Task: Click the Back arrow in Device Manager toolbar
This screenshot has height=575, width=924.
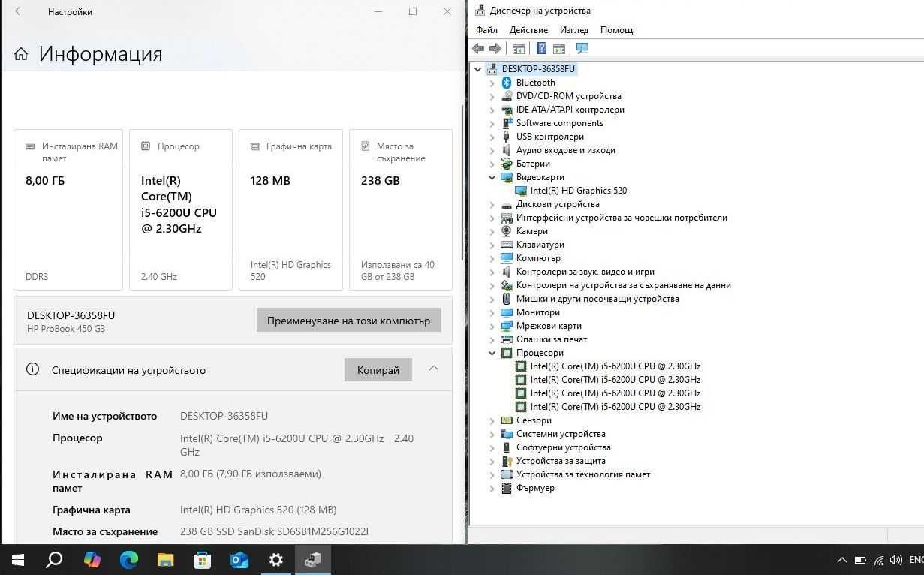Action: [x=478, y=48]
